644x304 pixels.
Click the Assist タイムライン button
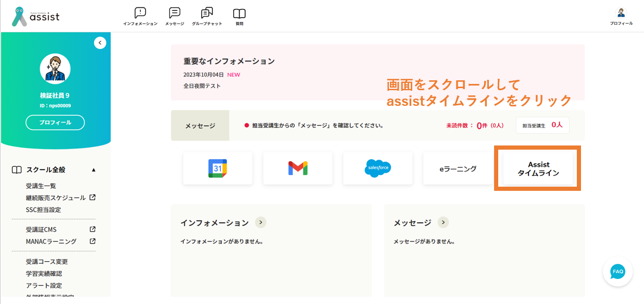click(538, 169)
